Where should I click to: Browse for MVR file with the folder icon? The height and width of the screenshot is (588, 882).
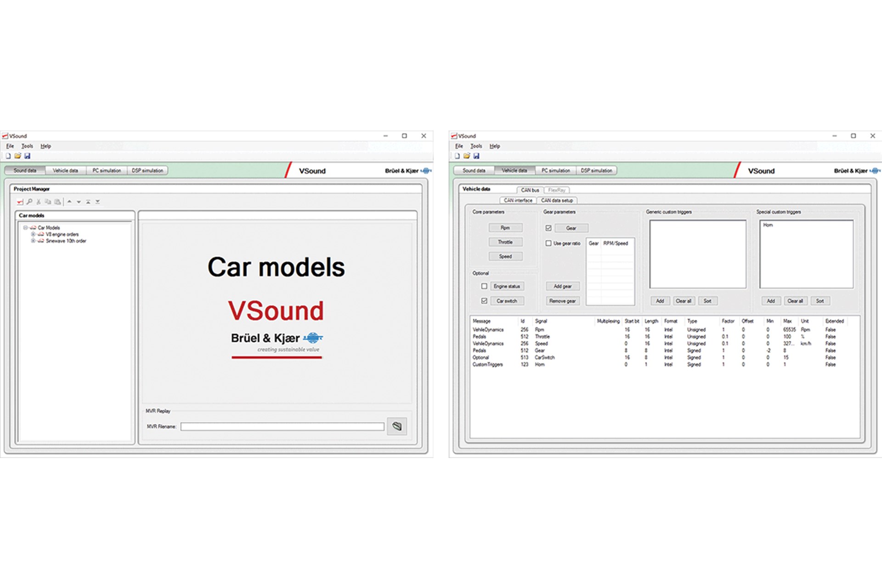pos(397,426)
